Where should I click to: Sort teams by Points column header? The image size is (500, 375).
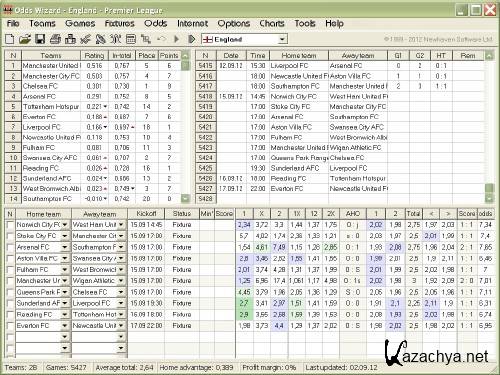[169, 55]
